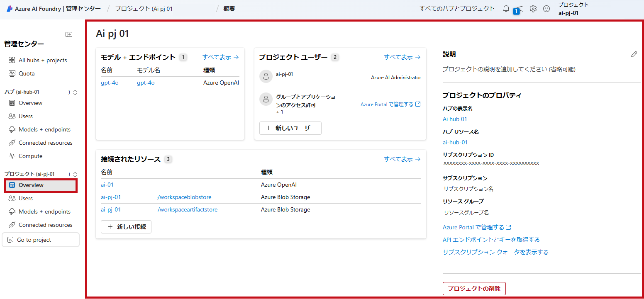Click the pencil icon to edit description
This screenshot has width=644, height=299.
click(634, 54)
